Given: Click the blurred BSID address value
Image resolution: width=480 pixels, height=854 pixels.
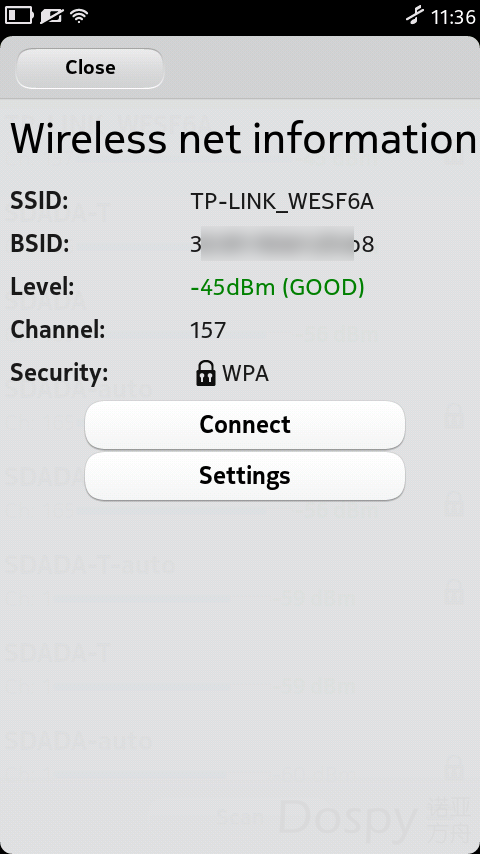Looking at the screenshot, I should click(x=282, y=244).
